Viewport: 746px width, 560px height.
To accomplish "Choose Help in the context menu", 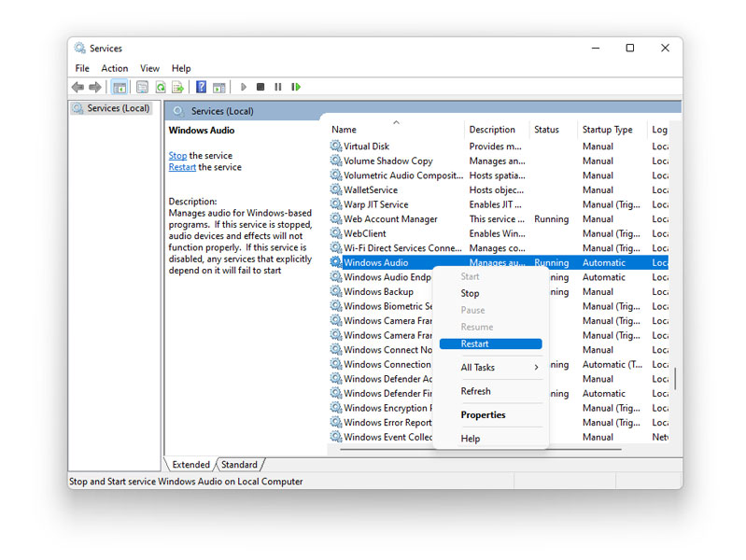I will [490, 438].
